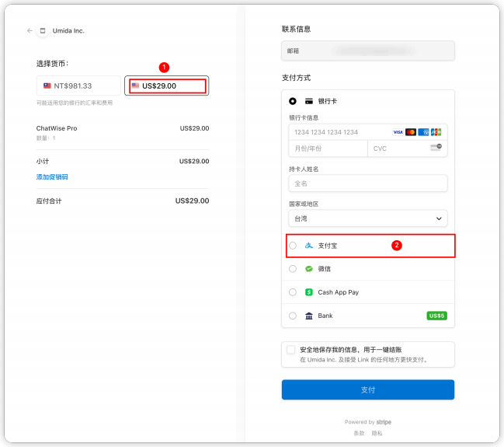Screen dimensions: 504x447
Task: Click the Umida Inc. store icon
Action: point(43,31)
